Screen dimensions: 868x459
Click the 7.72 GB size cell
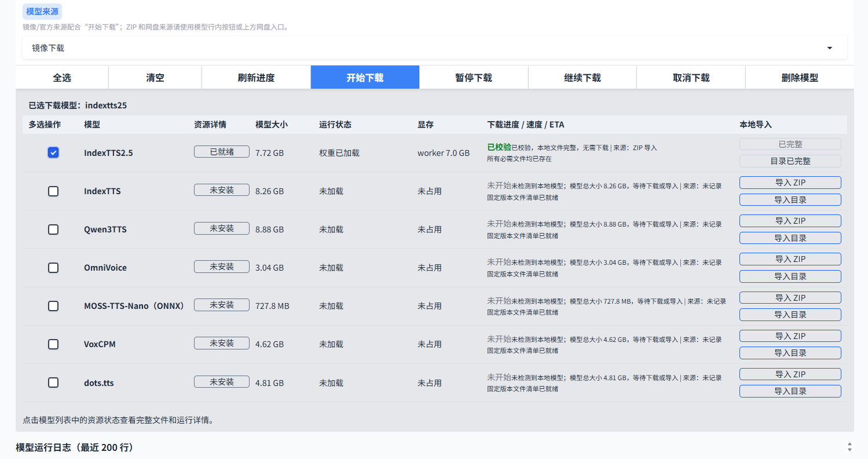click(270, 153)
